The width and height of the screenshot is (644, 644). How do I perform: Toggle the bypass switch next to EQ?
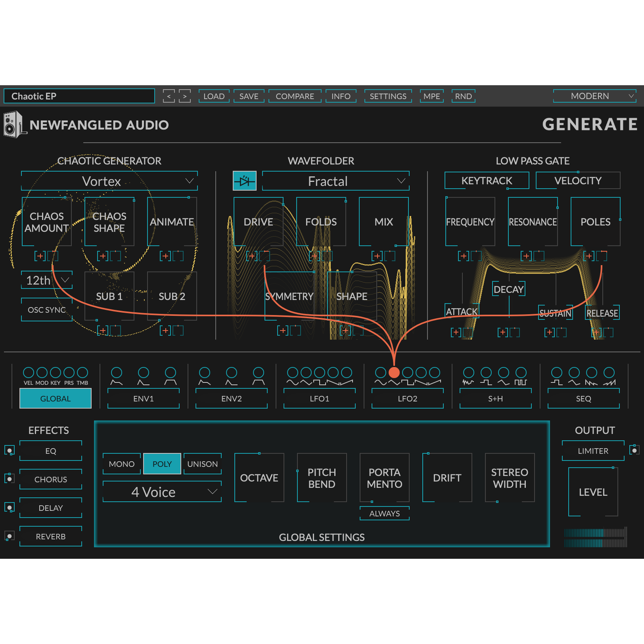(10, 450)
